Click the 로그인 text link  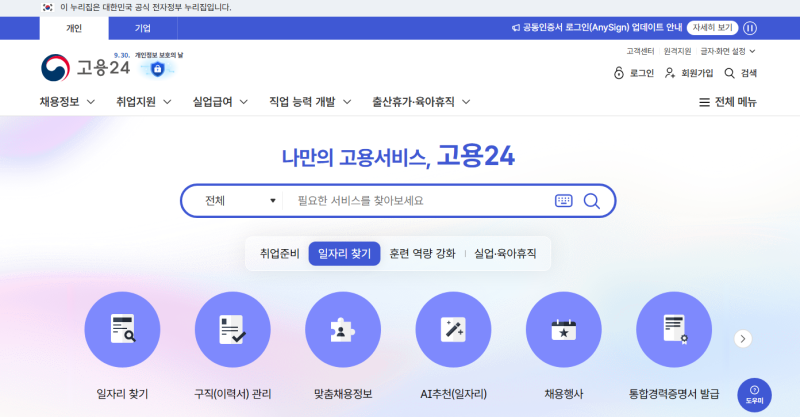click(641, 73)
